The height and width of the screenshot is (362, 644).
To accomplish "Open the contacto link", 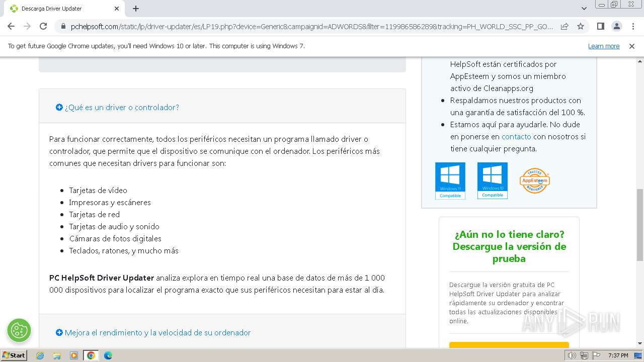I will pyautogui.click(x=516, y=136).
